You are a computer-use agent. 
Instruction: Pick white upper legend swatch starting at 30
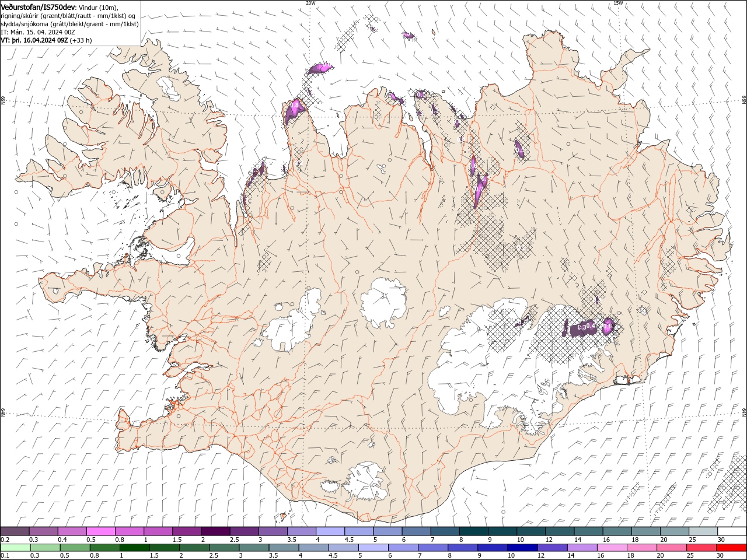click(x=732, y=531)
